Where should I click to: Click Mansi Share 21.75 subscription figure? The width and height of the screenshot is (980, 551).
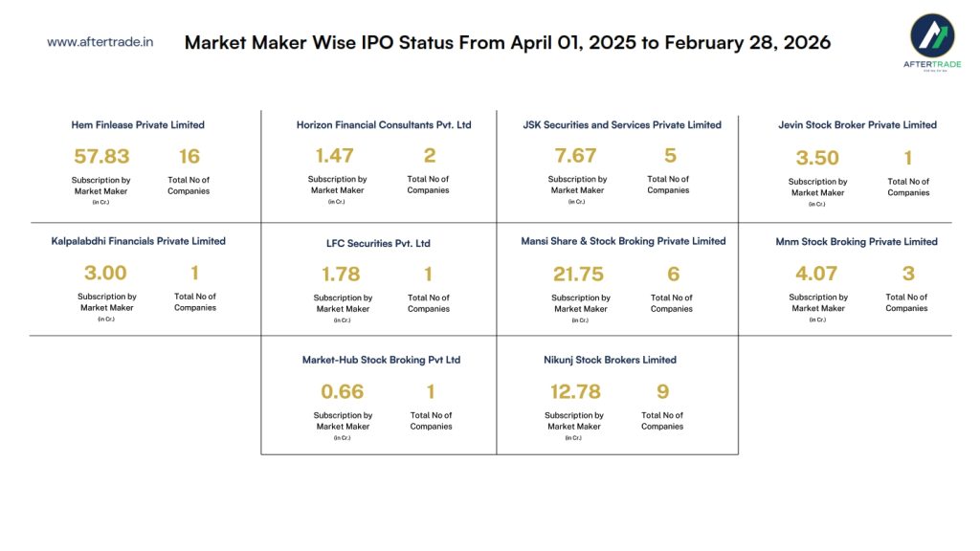tap(578, 275)
